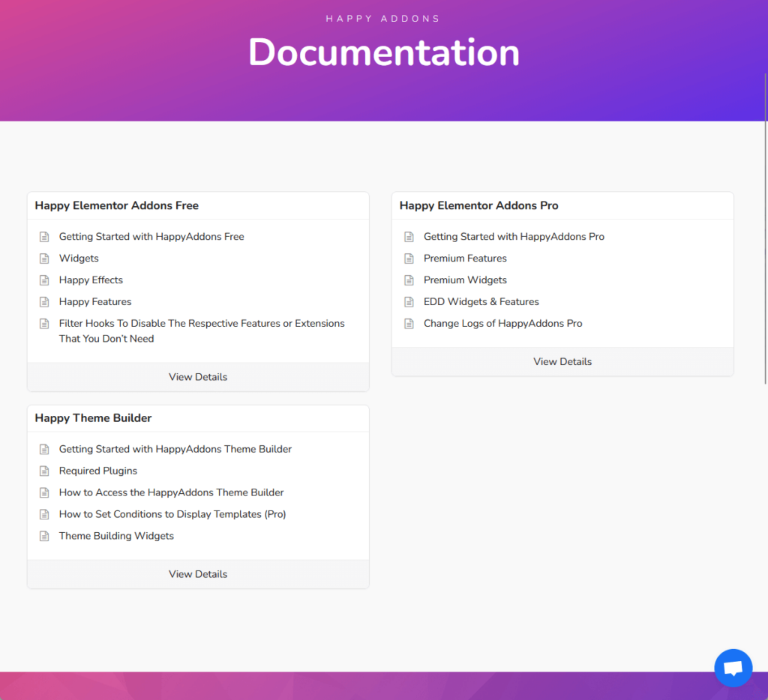
Task: Click document icon beside EDD Widgets & Features
Action: (x=409, y=302)
